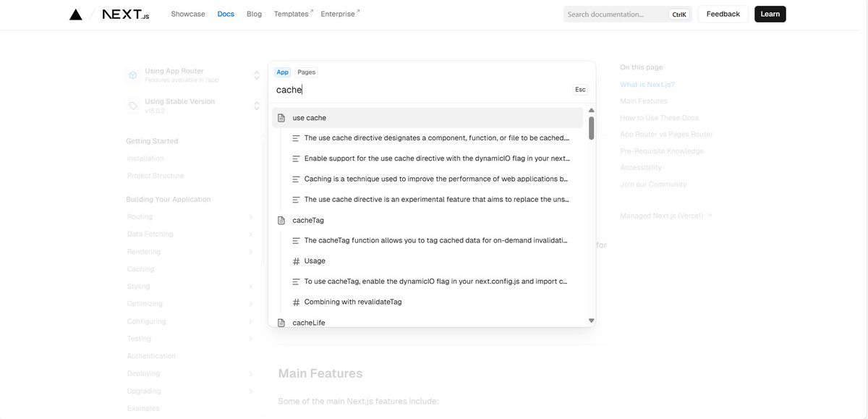This screenshot has height=419, width=868.
Task: Click the Feedback button
Action: (723, 14)
